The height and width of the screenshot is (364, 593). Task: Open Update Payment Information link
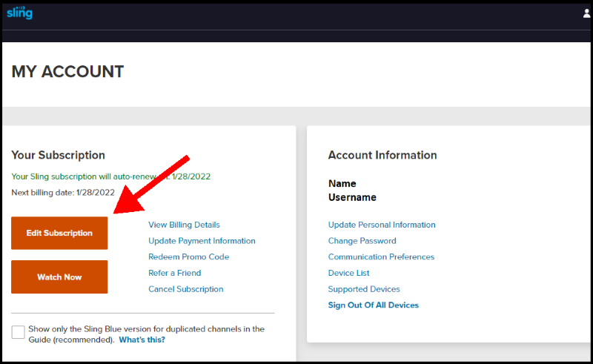(x=202, y=241)
